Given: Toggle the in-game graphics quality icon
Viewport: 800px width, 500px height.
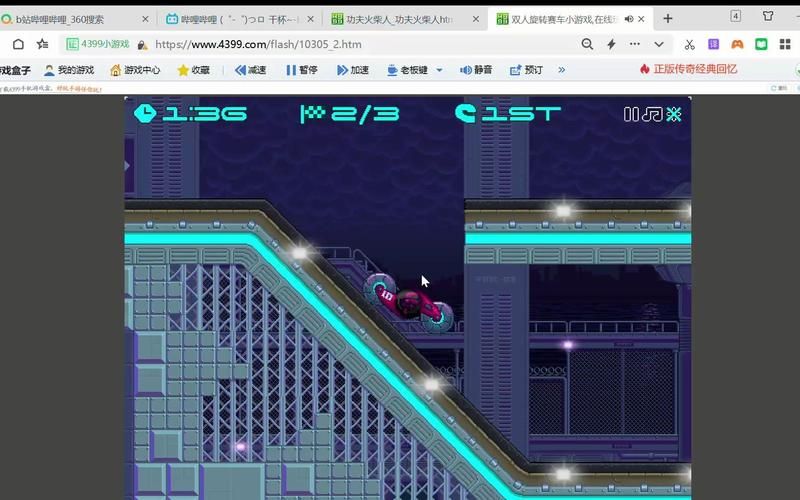Looking at the screenshot, I should 674,114.
